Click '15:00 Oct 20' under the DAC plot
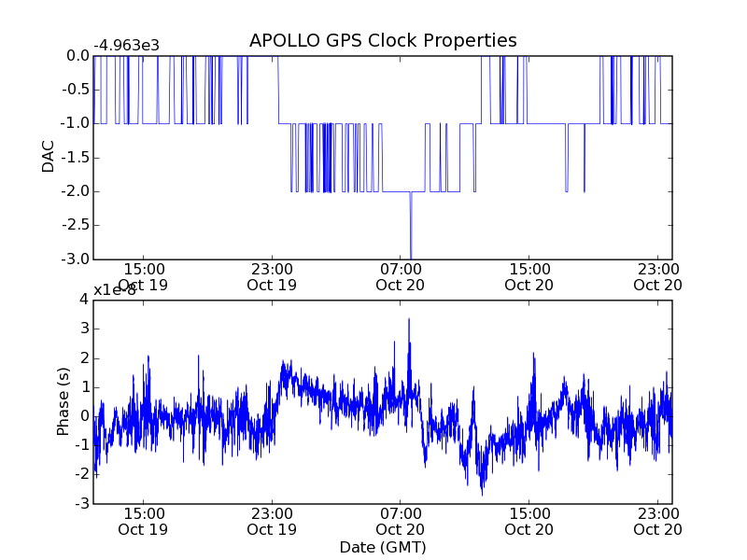The height and width of the screenshot is (560, 747). pyautogui.click(x=529, y=277)
